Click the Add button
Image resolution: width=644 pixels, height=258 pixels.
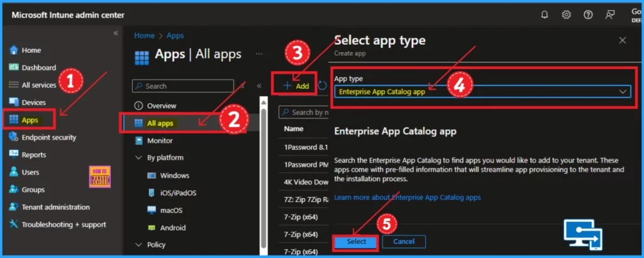pyautogui.click(x=296, y=86)
